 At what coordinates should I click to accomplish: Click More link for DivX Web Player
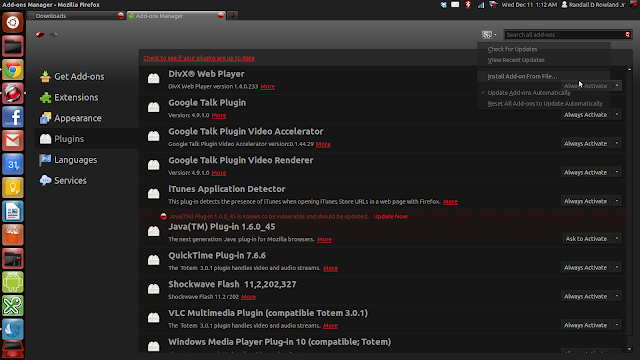coord(267,87)
